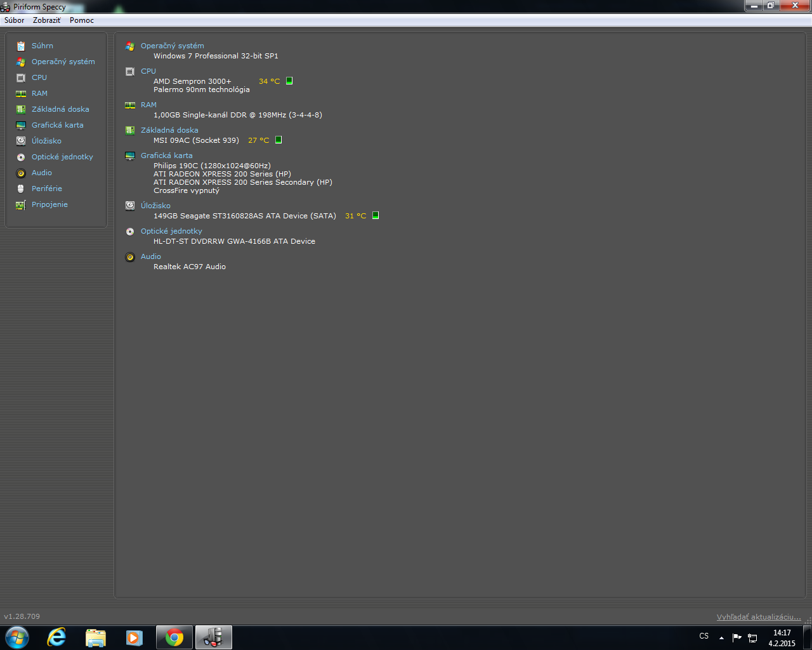Viewport: 812px width, 650px height.
Task: Click the Operačný systém Windows flag sidebar icon
Action: point(21,62)
